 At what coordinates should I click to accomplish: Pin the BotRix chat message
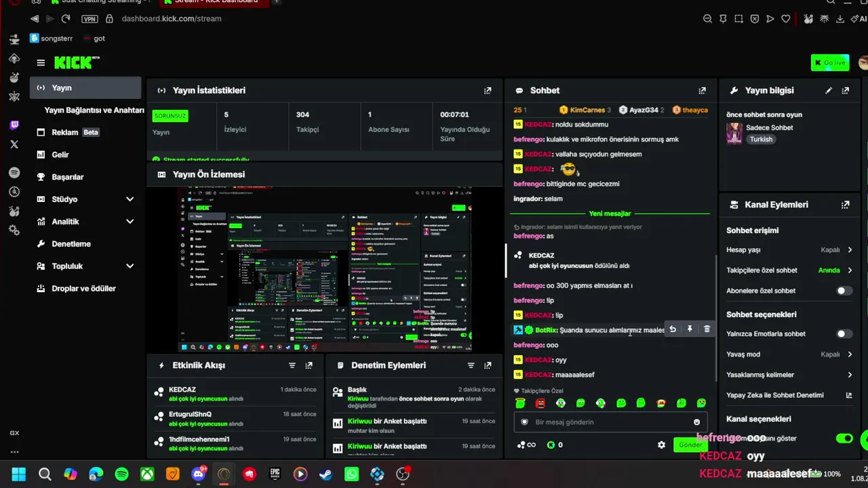click(x=690, y=329)
